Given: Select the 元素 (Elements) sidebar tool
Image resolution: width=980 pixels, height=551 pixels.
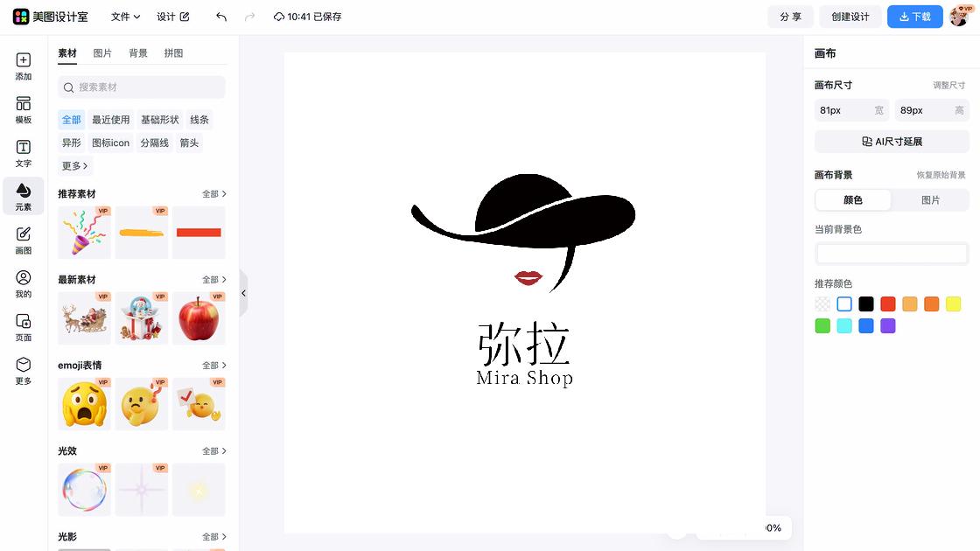Looking at the screenshot, I should click(23, 196).
